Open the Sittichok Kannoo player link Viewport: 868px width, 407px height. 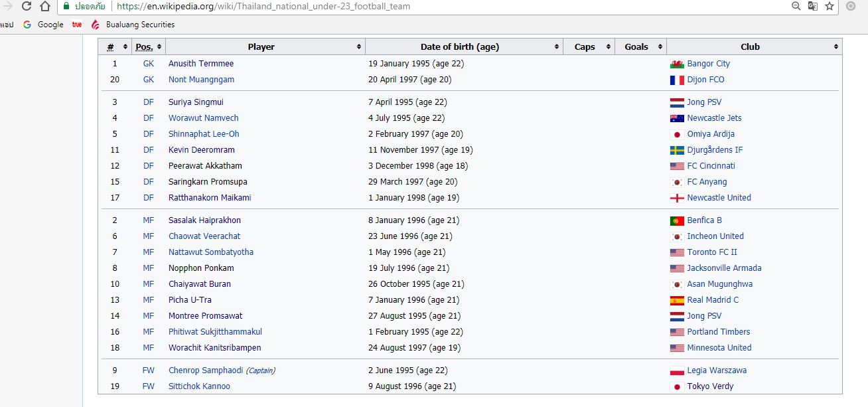[x=199, y=386]
